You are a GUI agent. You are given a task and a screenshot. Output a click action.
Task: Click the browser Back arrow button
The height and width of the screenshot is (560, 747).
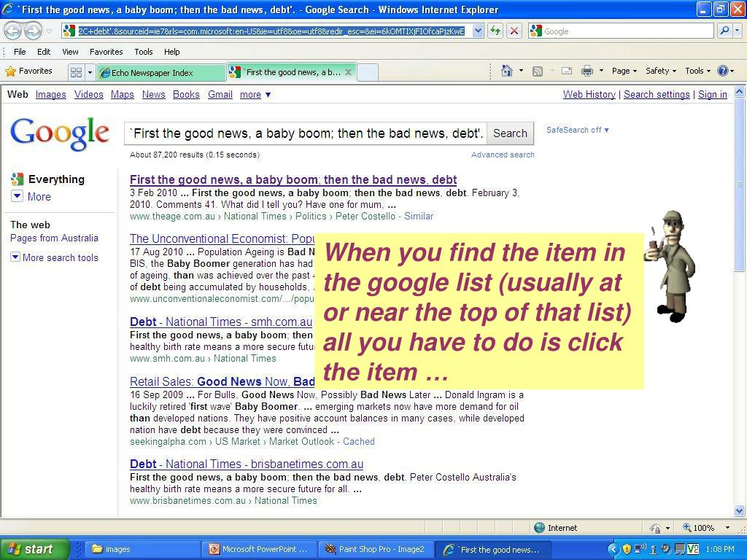click(x=13, y=31)
